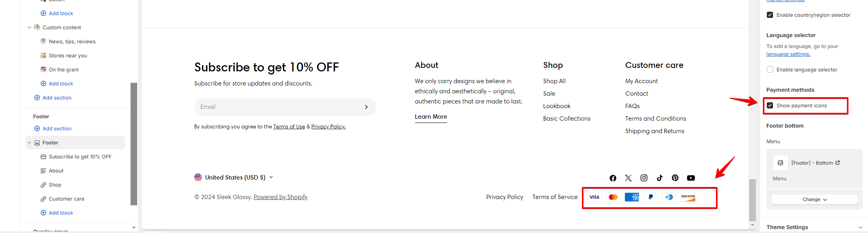The width and height of the screenshot is (868, 233).
Task: Toggle Enable country/region selector checkbox
Action: [770, 15]
